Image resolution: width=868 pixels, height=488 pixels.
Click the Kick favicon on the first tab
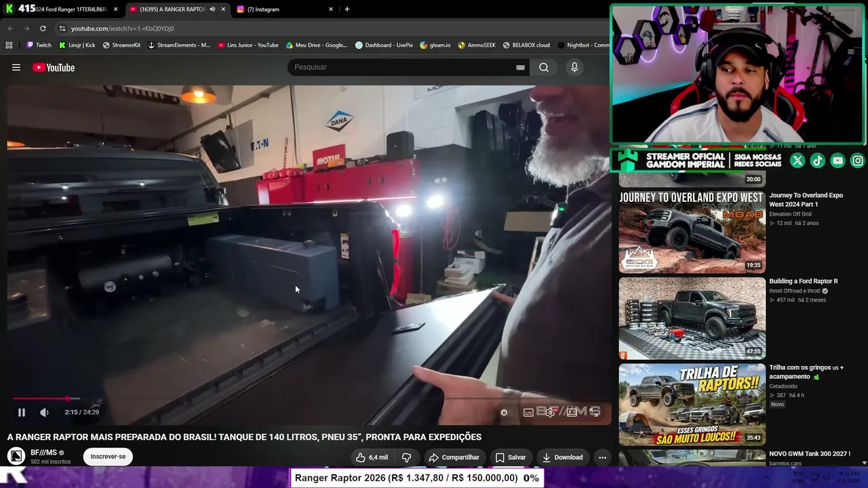click(9, 9)
